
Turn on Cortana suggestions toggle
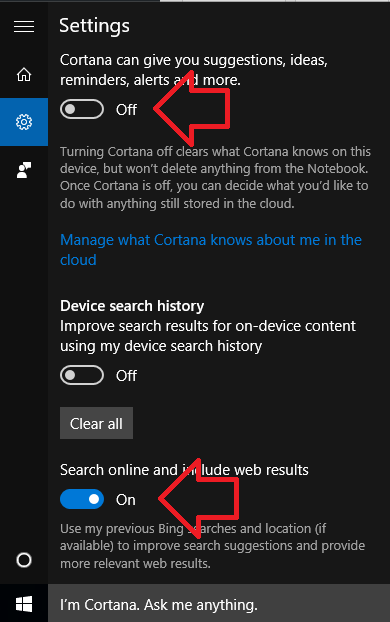click(82, 109)
